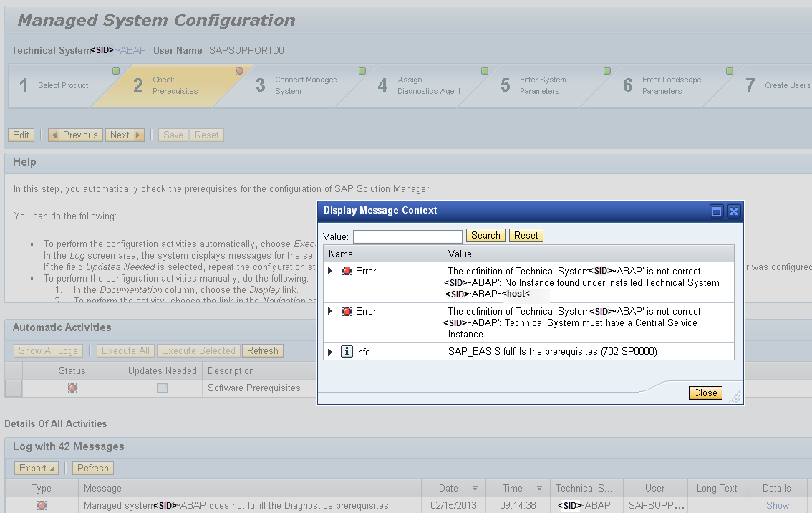Viewport: 812px width, 513px height.
Task: Click the log time 09:14:38
Action: (x=518, y=506)
